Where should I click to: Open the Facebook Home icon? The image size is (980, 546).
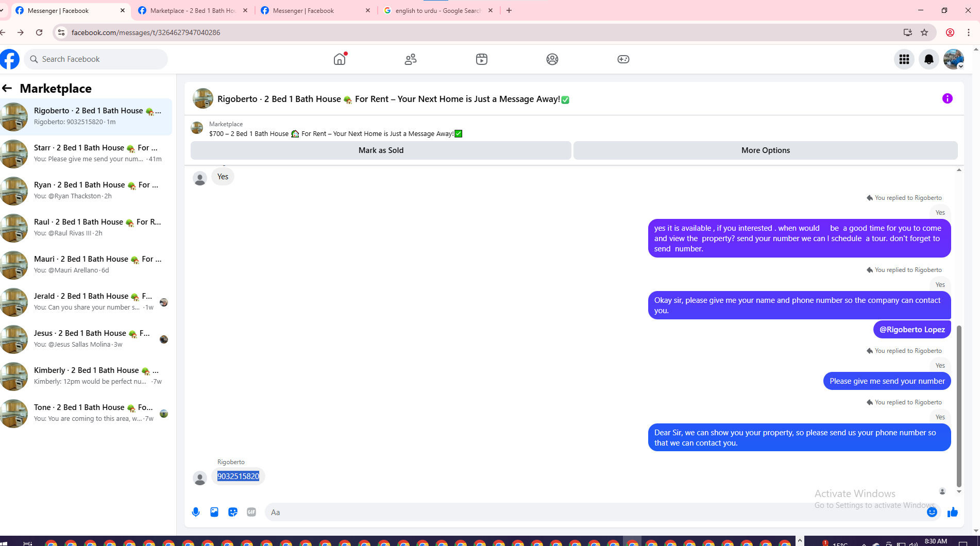click(340, 59)
